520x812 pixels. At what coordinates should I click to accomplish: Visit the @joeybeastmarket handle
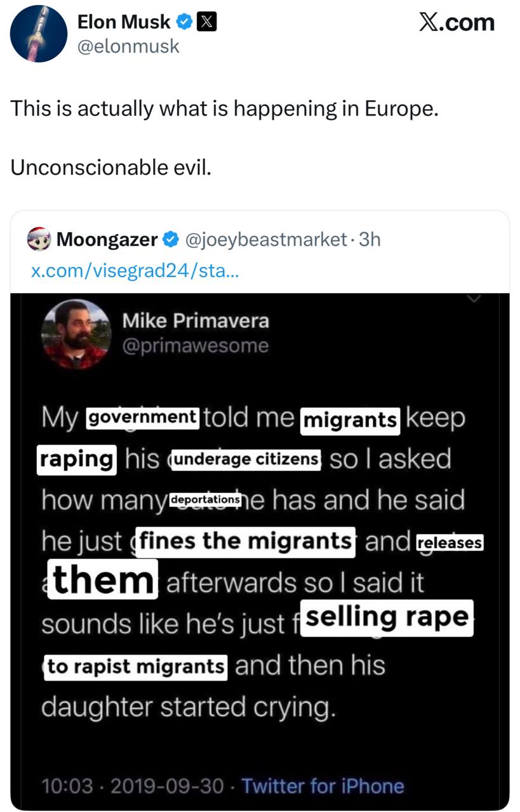265,240
